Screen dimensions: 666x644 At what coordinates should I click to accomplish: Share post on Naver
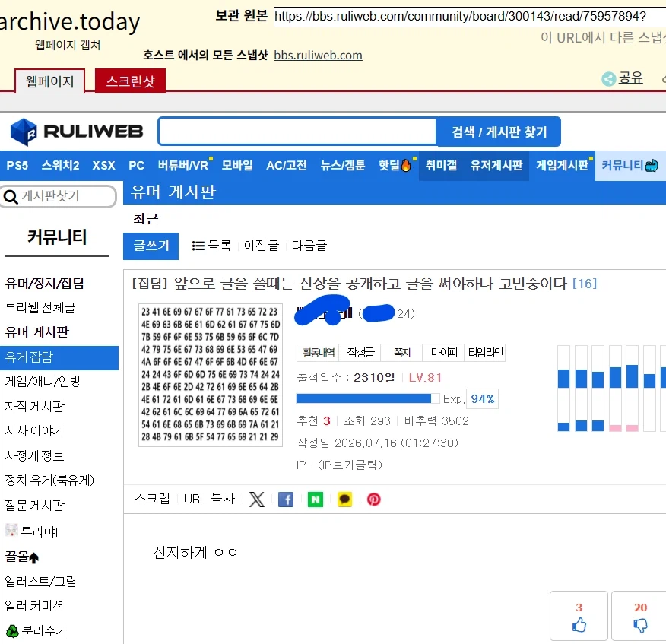(x=316, y=499)
